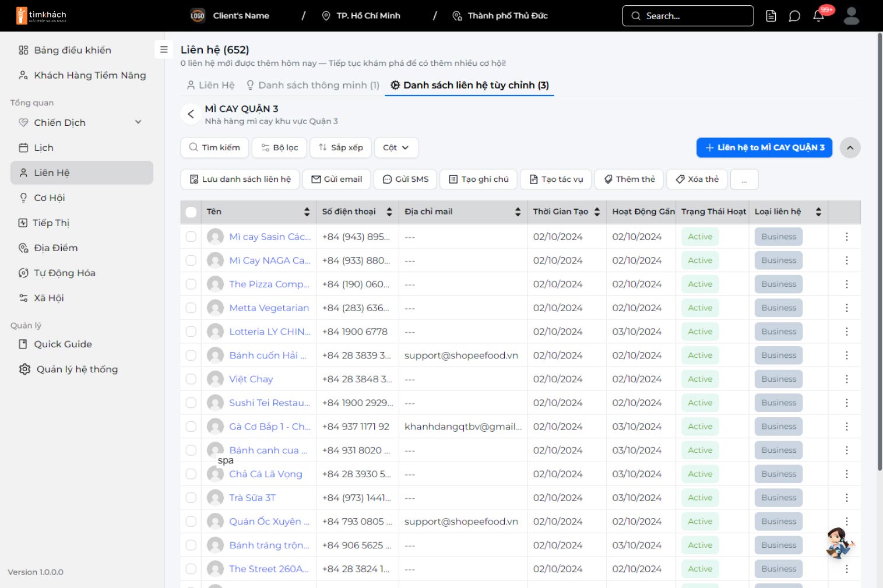Viewport: 883px width, 588px height.
Task: Open row actions for Sushi Tei
Action: 847,403
